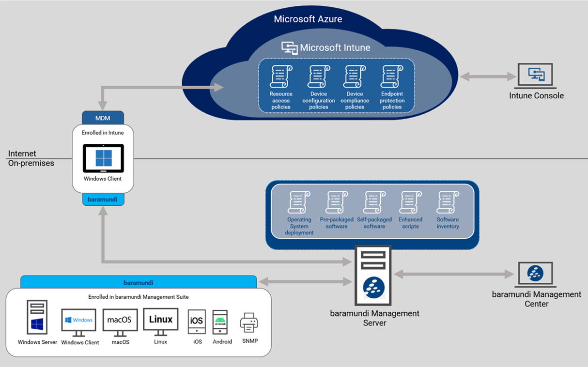Image resolution: width=588 pixels, height=367 pixels.
Task: Click the Linux monitor icon
Action: pyautogui.click(x=161, y=322)
